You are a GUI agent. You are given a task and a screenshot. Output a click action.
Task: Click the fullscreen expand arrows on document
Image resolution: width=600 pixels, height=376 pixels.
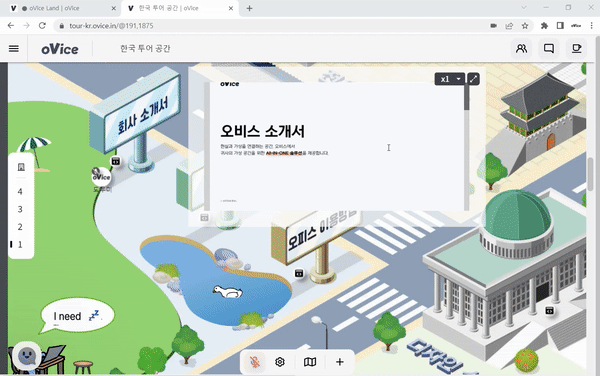tap(473, 79)
